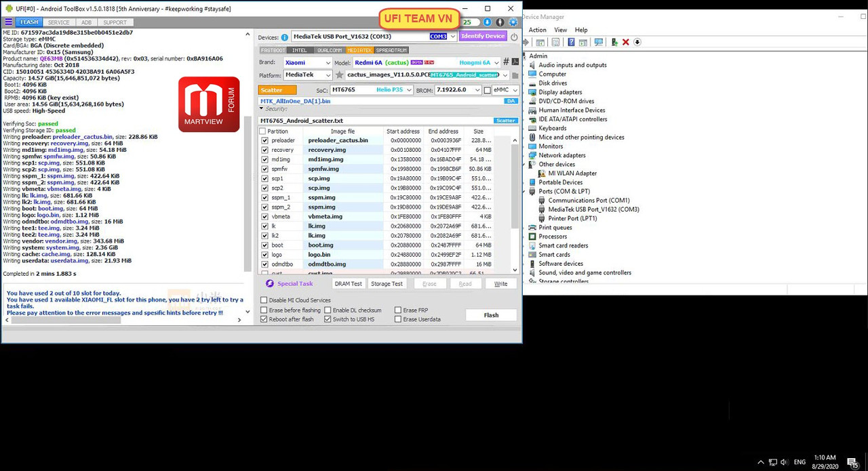Click the action pane icon in Device Manager toolbar
This screenshot has width=868, height=471.
point(583,42)
